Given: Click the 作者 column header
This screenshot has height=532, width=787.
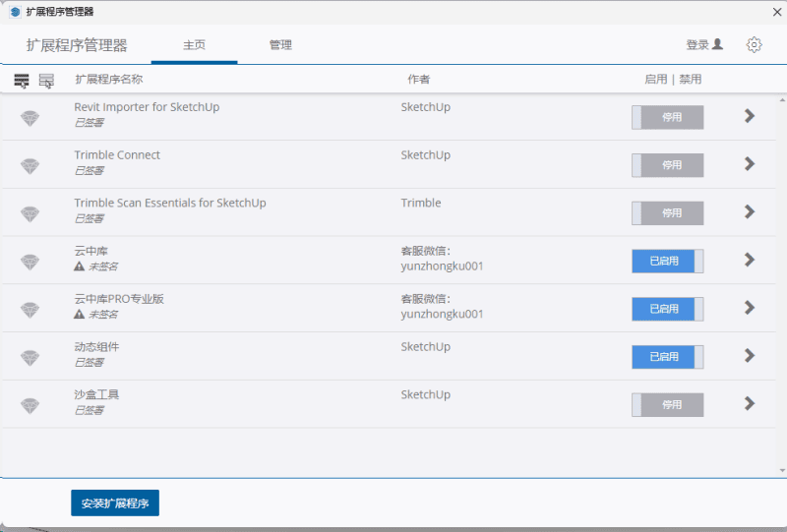Looking at the screenshot, I should pos(419,80).
